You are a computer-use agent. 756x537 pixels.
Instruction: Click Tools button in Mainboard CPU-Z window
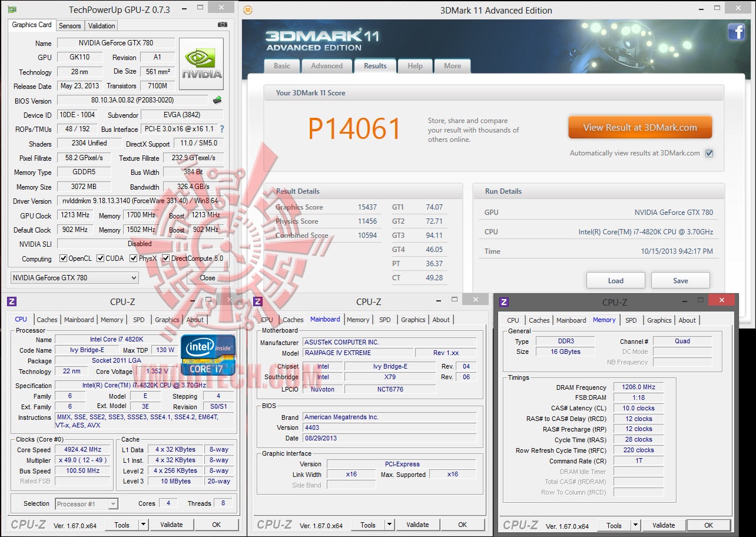click(368, 525)
